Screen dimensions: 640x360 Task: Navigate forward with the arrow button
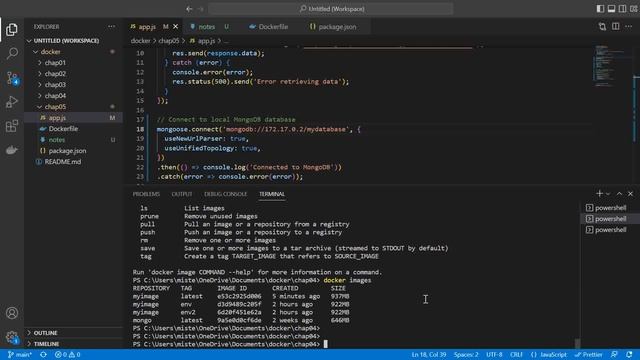[x=201, y=9]
